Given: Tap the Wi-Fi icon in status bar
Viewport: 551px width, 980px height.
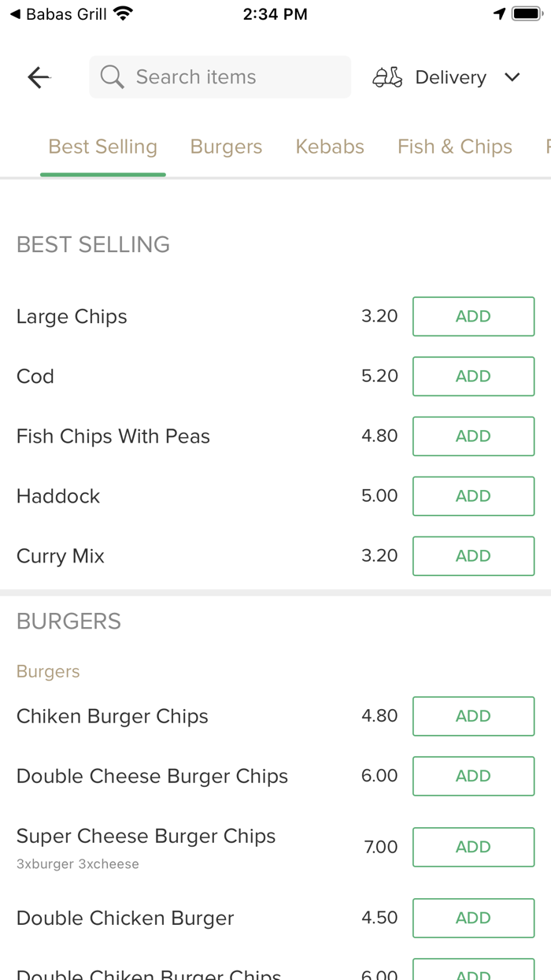Looking at the screenshot, I should [122, 13].
